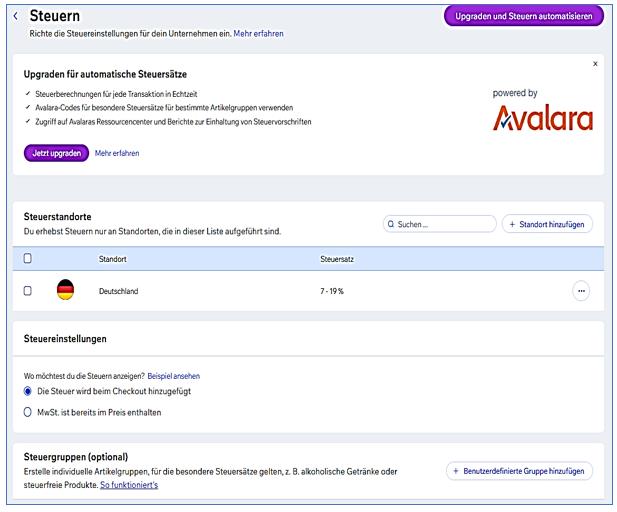The height and width of the screenshot is (512, 617).
Task: Click the Steuersatz column header
Action: pyautogui.click(x=336, y=258)
